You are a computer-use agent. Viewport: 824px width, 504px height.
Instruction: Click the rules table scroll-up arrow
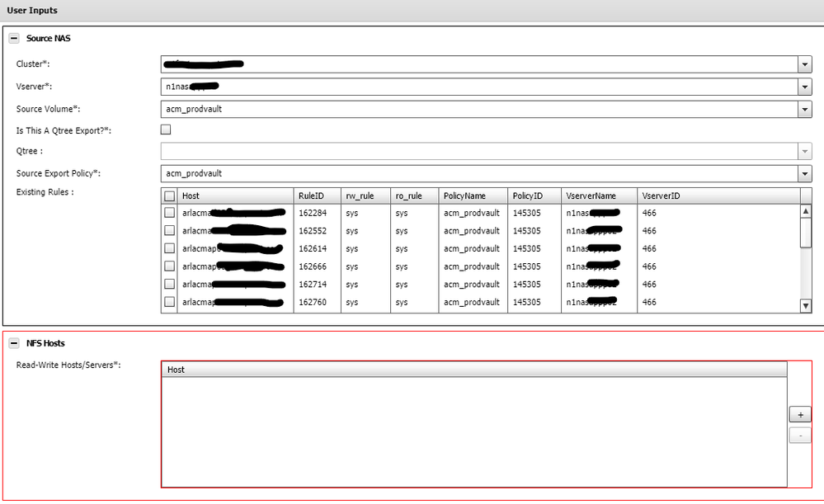point(806,210)
